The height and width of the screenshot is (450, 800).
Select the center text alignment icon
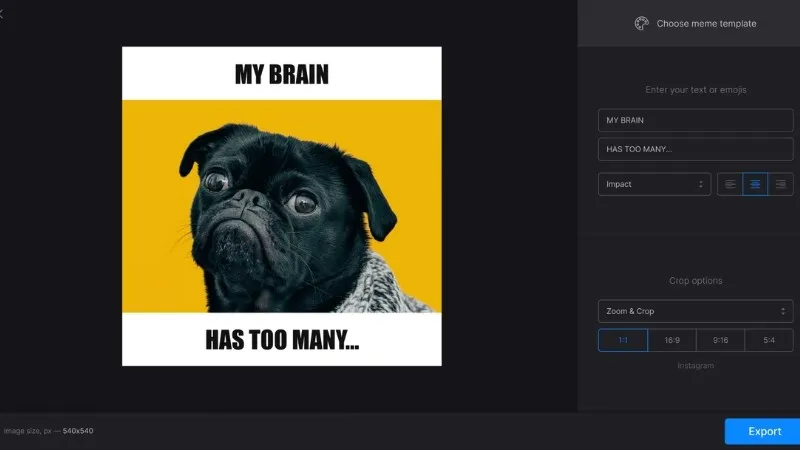pyautogui.click(x=755, y=184)
